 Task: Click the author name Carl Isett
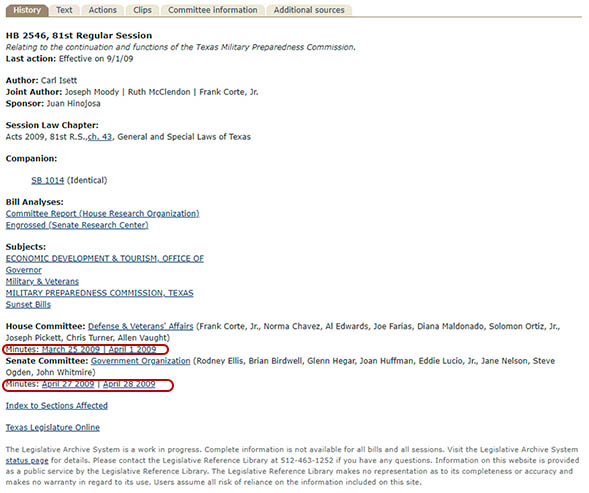59,80
